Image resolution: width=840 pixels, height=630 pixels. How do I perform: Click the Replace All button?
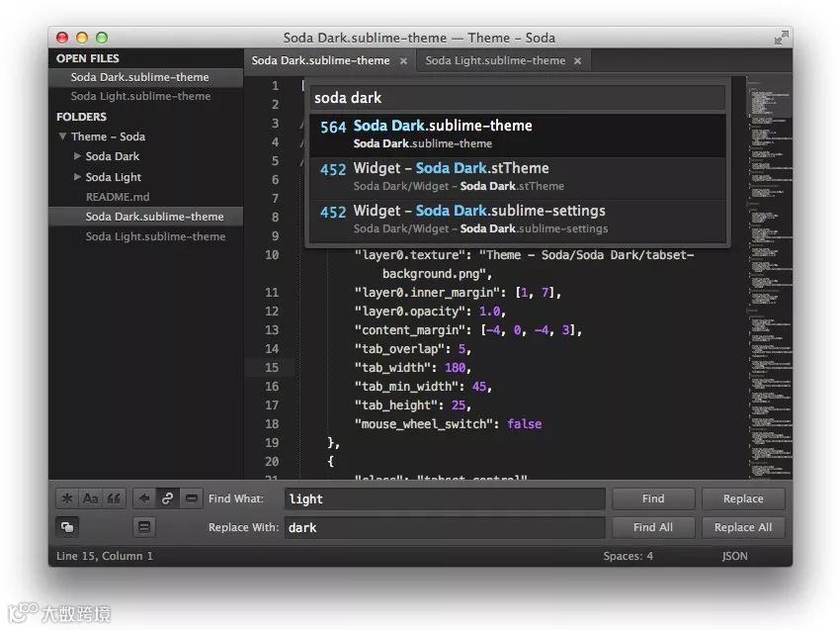pyautogui.click(x=743, y=527)
